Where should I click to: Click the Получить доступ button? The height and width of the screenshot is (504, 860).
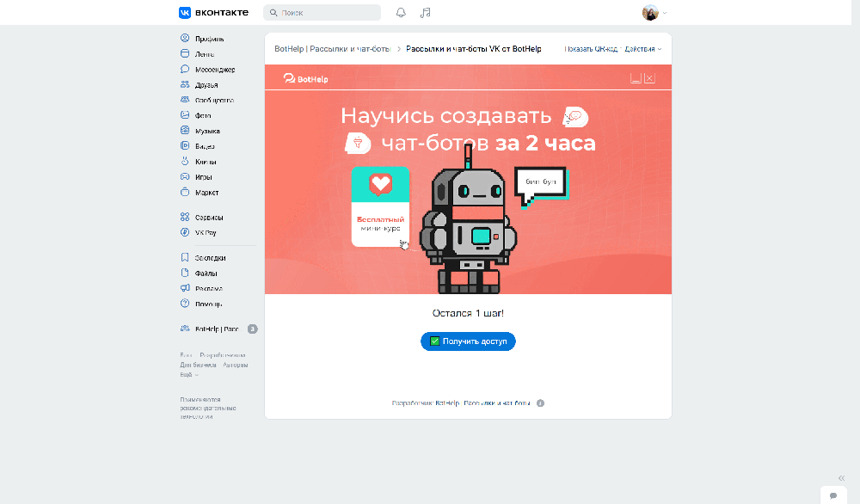click(468, 341)
